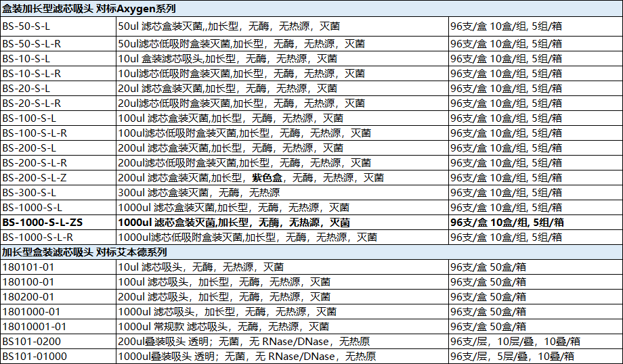Select packaging cell in BS-1000-S-L-R row
623x364 pixels.
(x=535, y=237)
